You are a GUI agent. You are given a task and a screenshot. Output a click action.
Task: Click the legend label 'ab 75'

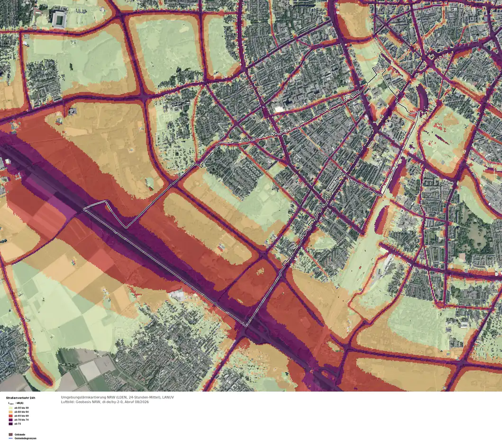pyautogui.click(x=18, y=424)
